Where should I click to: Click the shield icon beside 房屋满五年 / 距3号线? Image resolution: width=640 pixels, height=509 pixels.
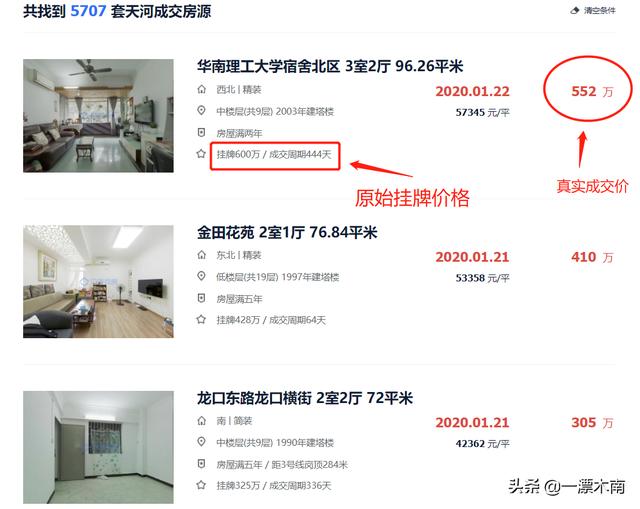click(x=201, y=464)
